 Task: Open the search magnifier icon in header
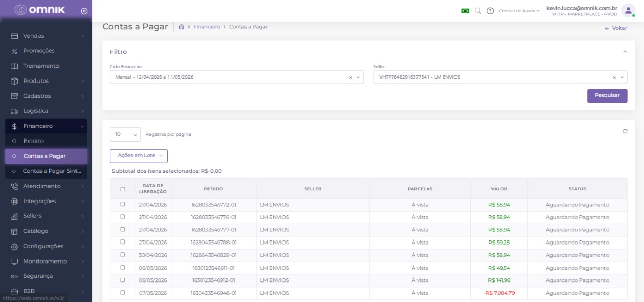478,11
